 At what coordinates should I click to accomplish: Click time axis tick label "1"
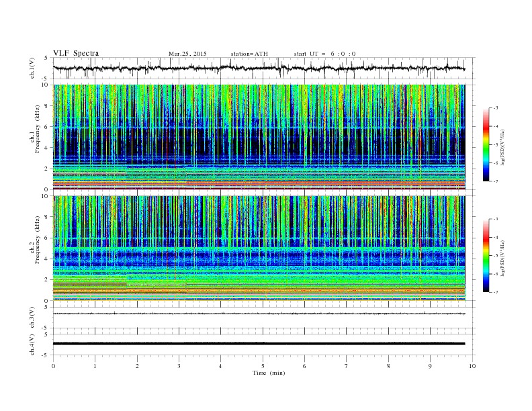click(x=95, y=366)
